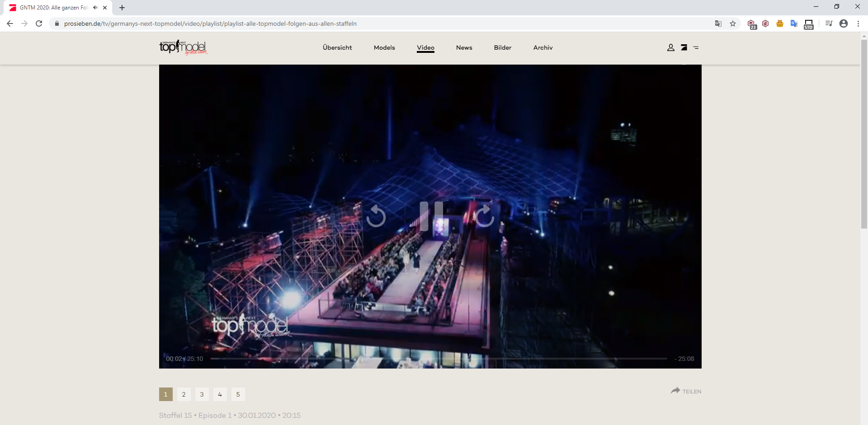Bookmark this page with star icon
This screenshot has height=425, width=868.
point(733,23)
